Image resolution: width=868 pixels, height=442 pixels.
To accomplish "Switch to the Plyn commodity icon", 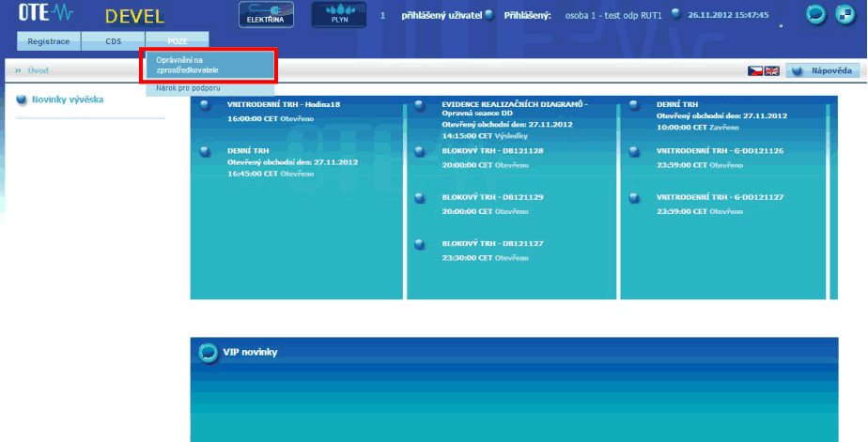I will (x=339, y=15).
